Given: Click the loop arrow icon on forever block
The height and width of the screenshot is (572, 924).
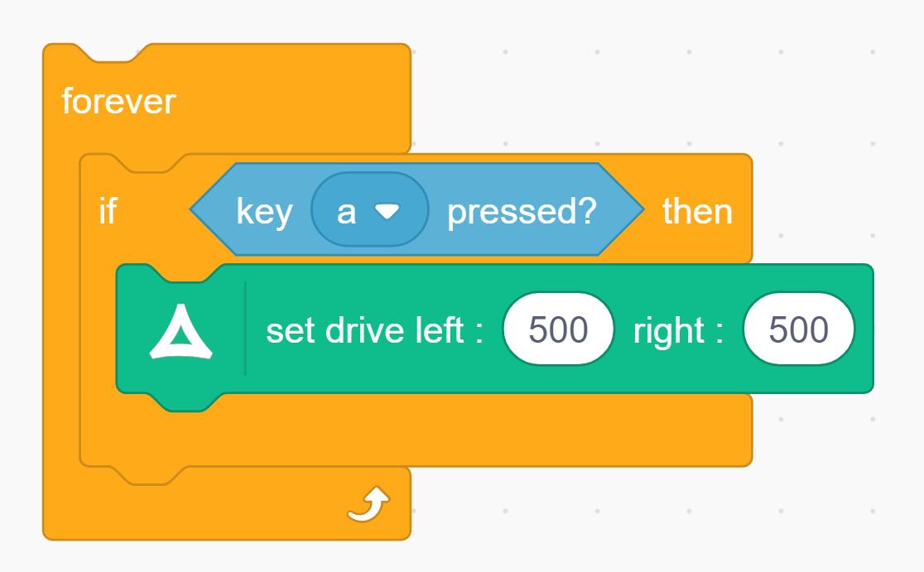Looking at the screenshot, I should [368, 504].
